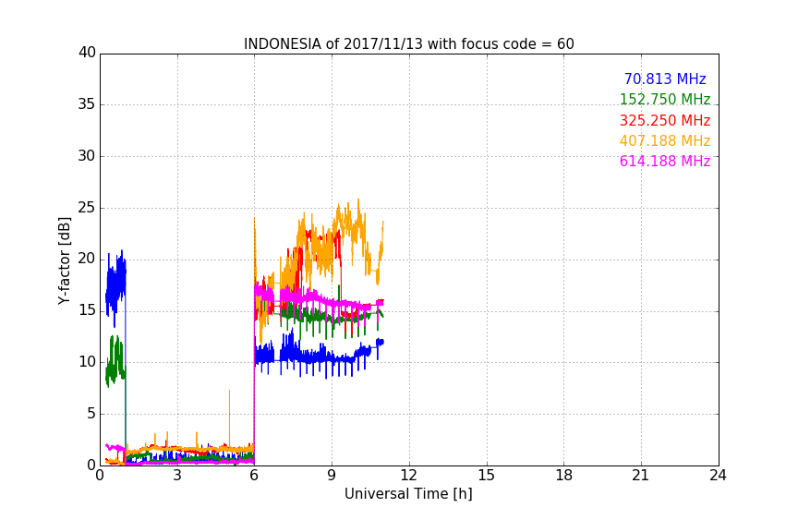This screenshot has width=798, height=532.
Task: Select the 152.750 MHz legend label
Action: coord(665,99)
